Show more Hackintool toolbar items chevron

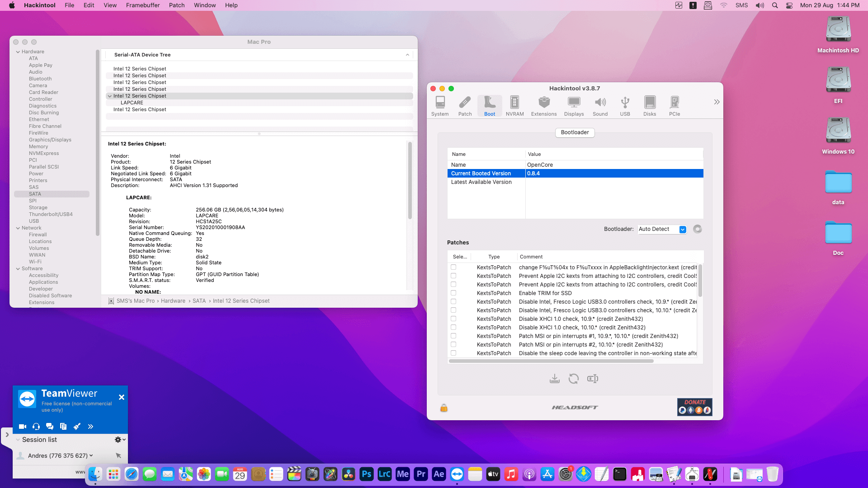coord(716,102)
